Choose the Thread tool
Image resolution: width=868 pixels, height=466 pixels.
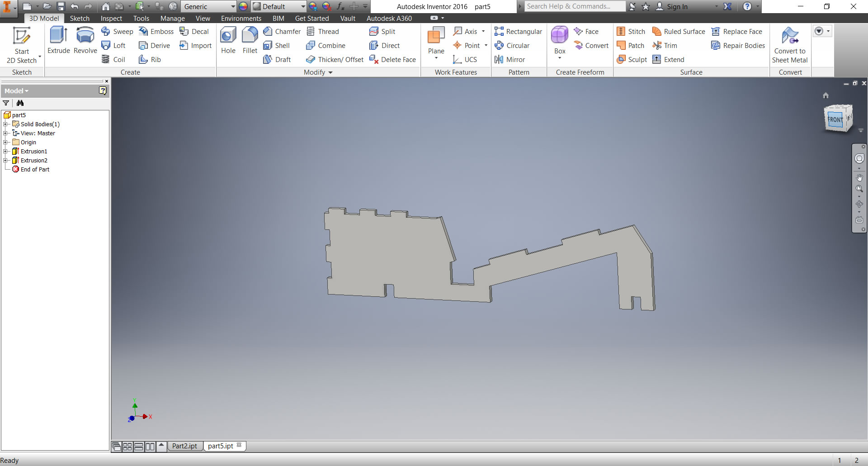click(322, 31)
